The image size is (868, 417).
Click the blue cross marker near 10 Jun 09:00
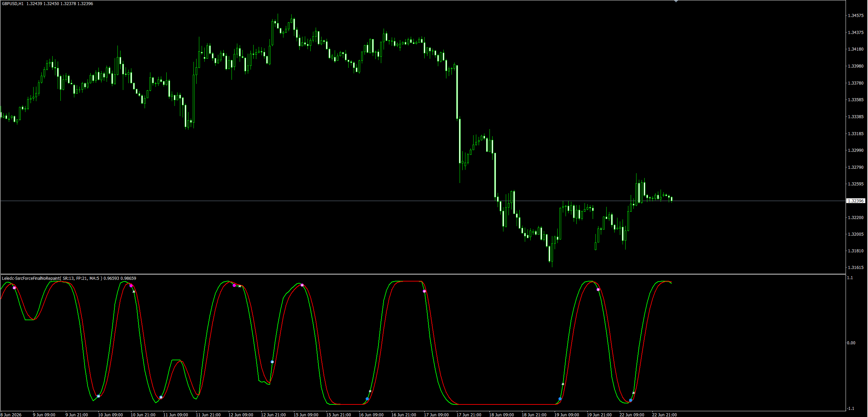coord(98,396)
